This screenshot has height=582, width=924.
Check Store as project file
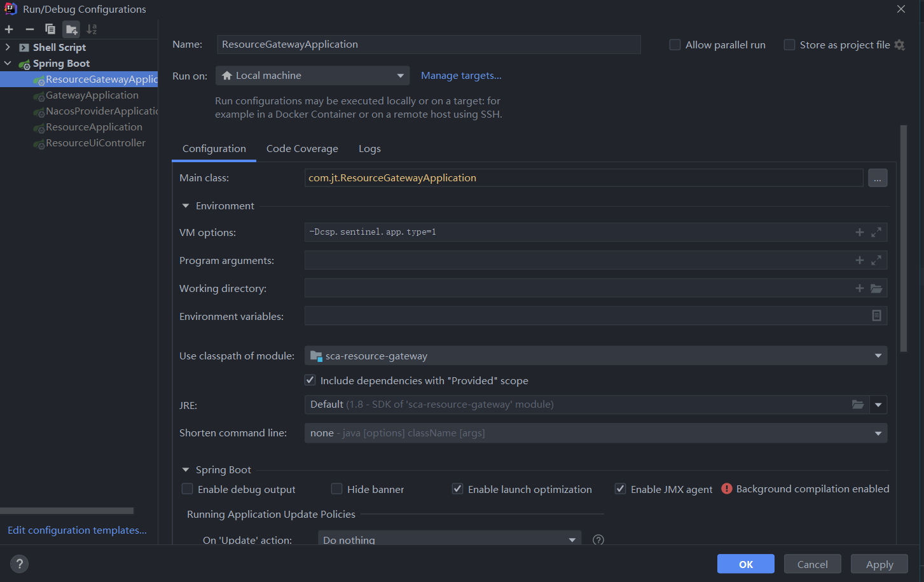(x=789, y=45)
